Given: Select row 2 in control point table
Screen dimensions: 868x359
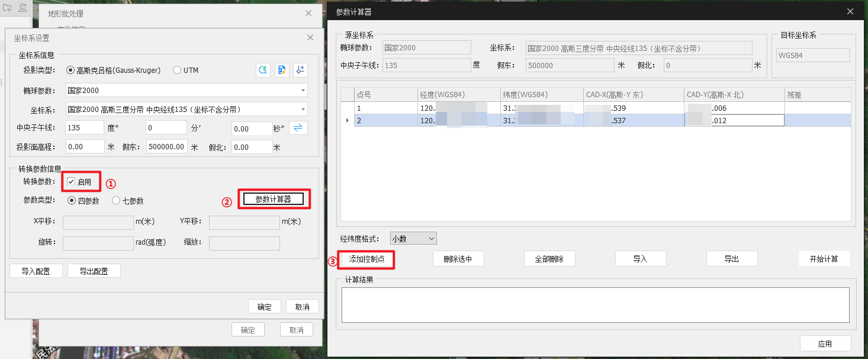Looking at the screenshot, I should [385, 120].
